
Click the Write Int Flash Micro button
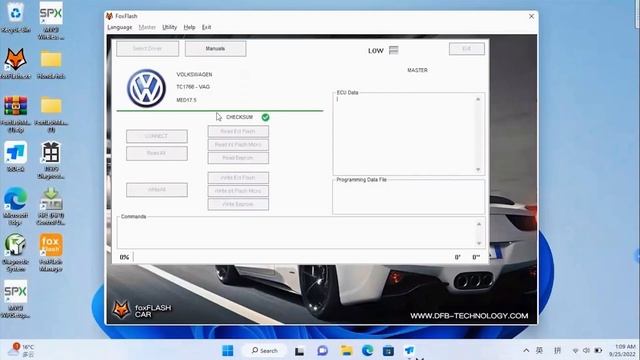click(238, 191)
